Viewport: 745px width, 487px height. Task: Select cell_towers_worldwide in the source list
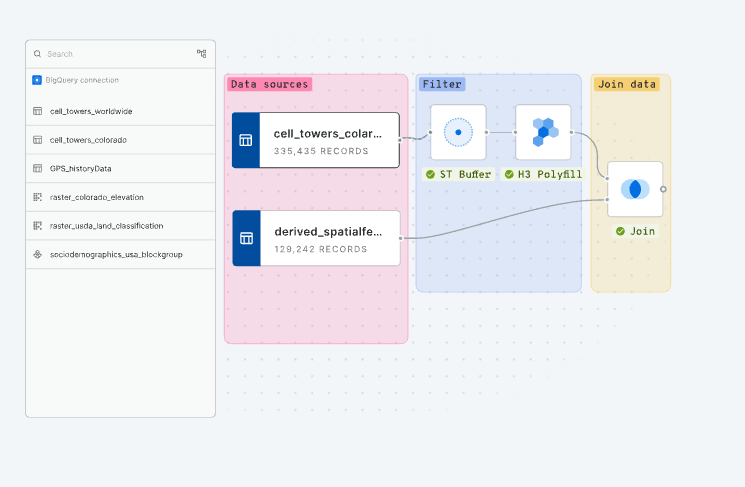(91, 111)
